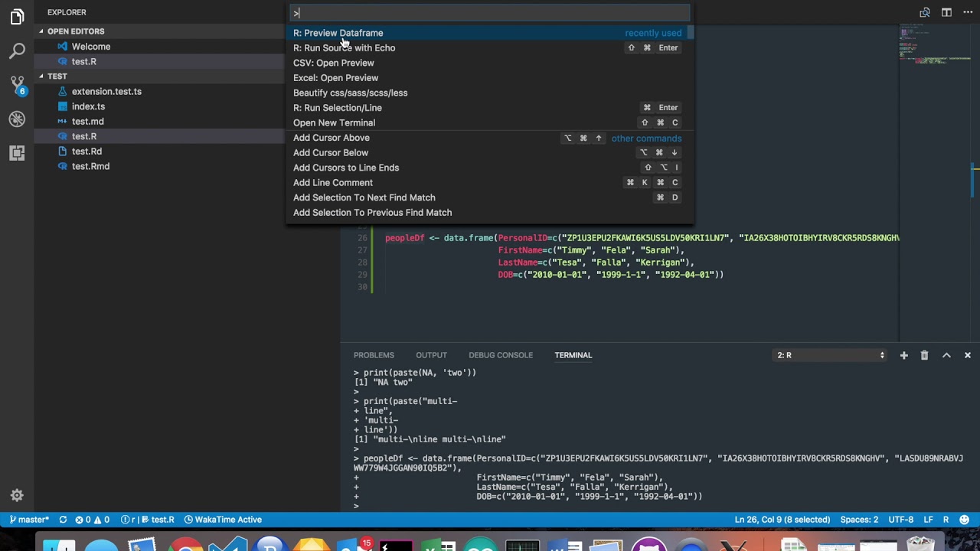Click the smiley feedback icon in status bar
The height and width of the screenshot is (551, 980).
click(x=964, y=520)
